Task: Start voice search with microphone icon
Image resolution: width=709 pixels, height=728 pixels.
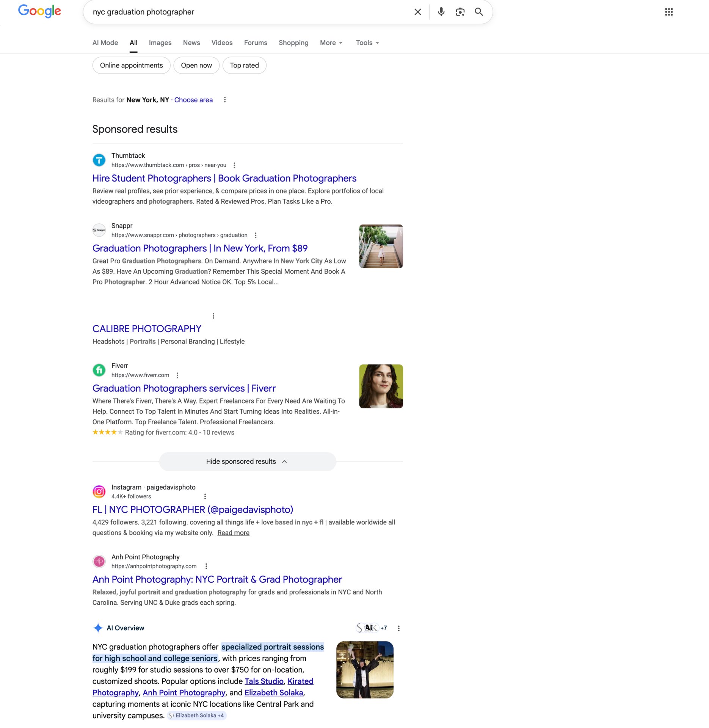Action: [x=441, y=12]
